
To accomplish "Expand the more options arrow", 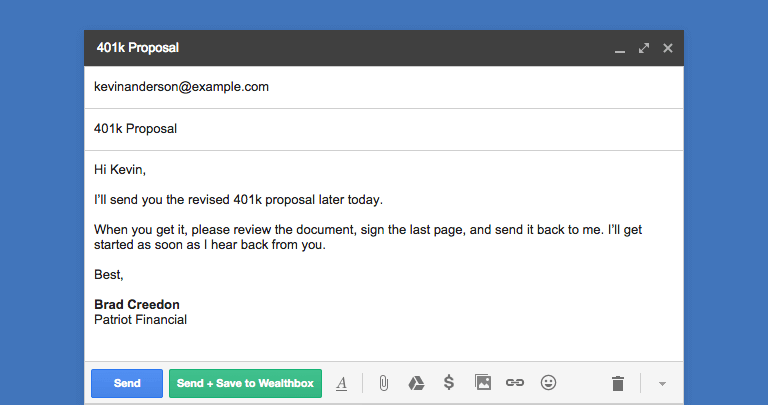I will (x=662, y=384).
